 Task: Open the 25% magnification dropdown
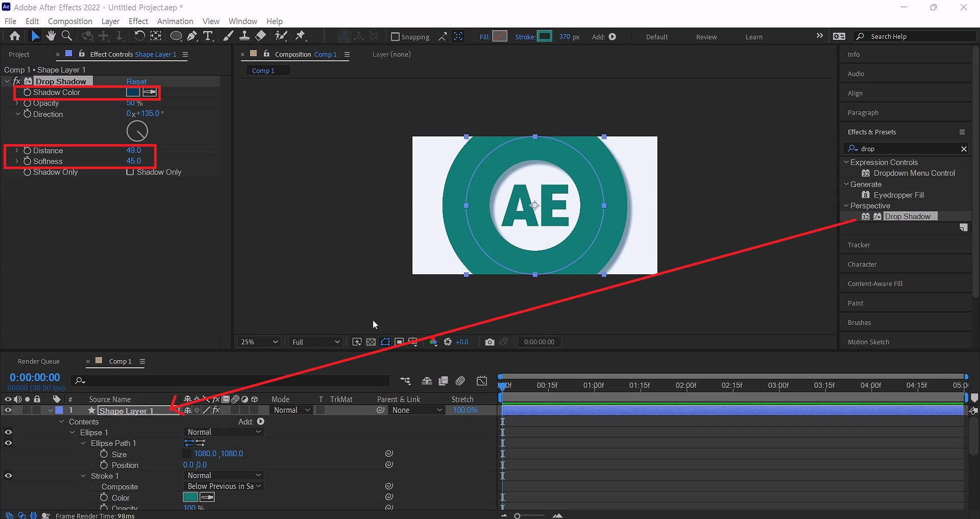(x=259, y=342)
